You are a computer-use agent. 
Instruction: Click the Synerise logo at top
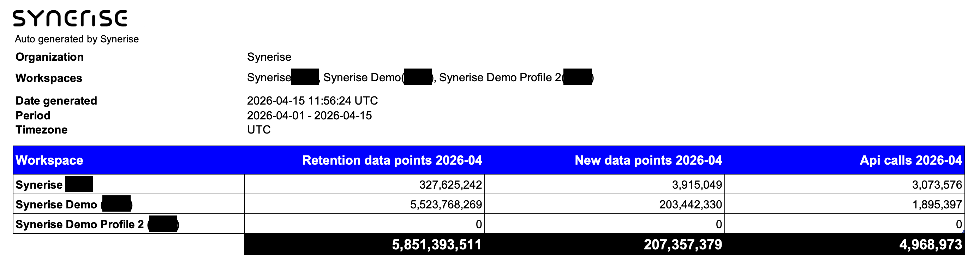70,18
